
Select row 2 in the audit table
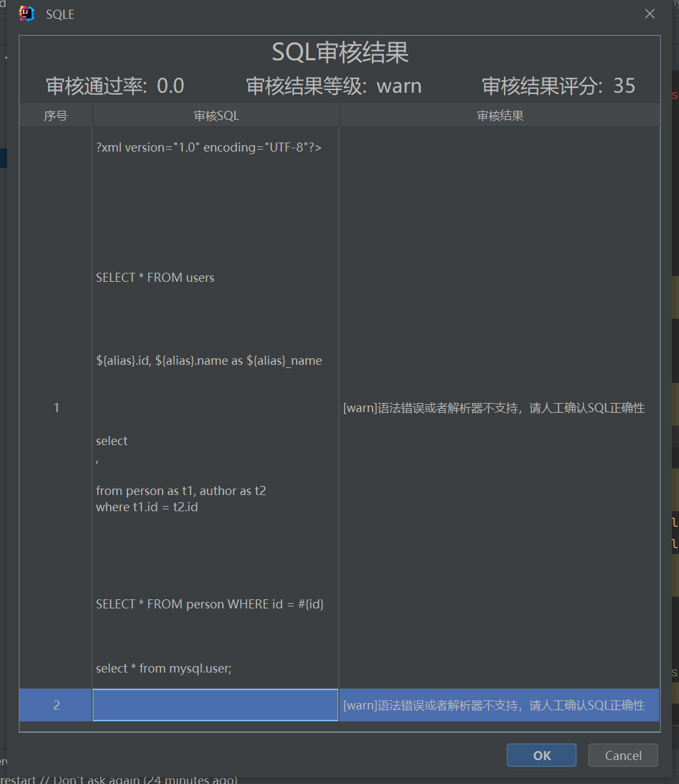pyautogui.click(x=56, y=706)
